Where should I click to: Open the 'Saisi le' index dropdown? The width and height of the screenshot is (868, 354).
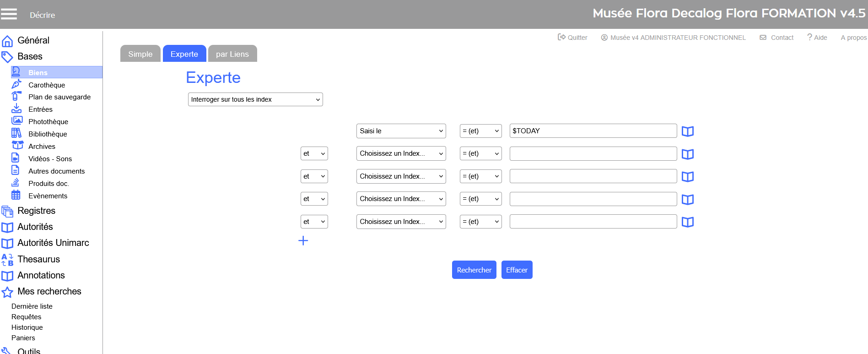click(x=401, y=131)
